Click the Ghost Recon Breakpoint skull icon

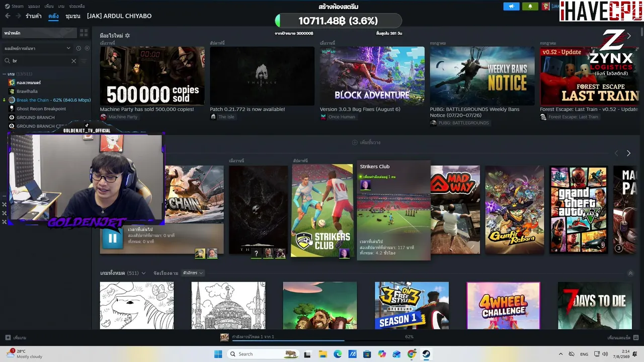pyautogui.click(x=12, y=109)
